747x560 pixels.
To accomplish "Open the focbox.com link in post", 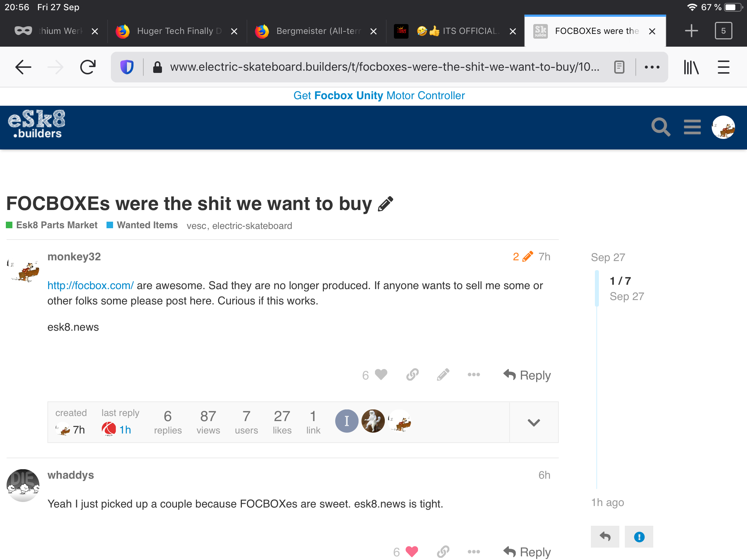I will 90,285.
